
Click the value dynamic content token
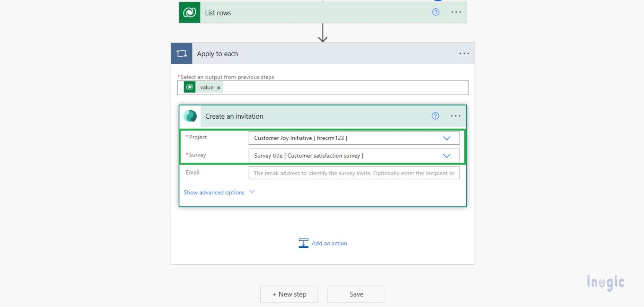point(207,87)
